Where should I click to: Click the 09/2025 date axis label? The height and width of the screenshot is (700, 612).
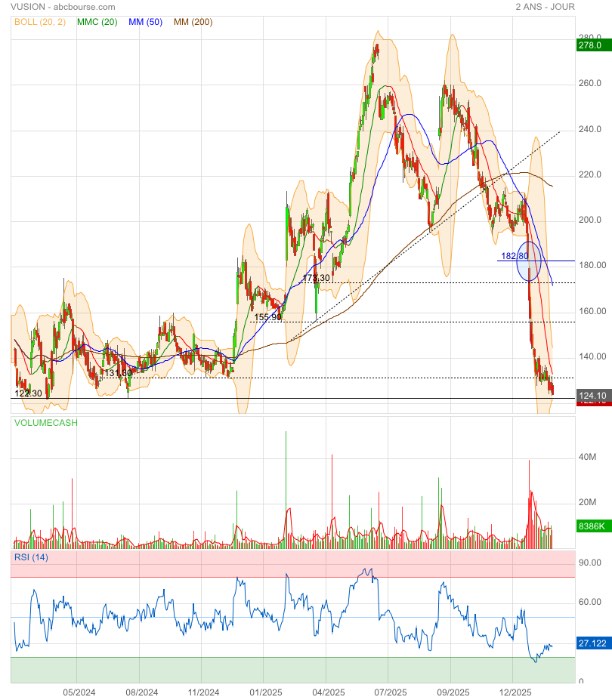coord(453,692)
